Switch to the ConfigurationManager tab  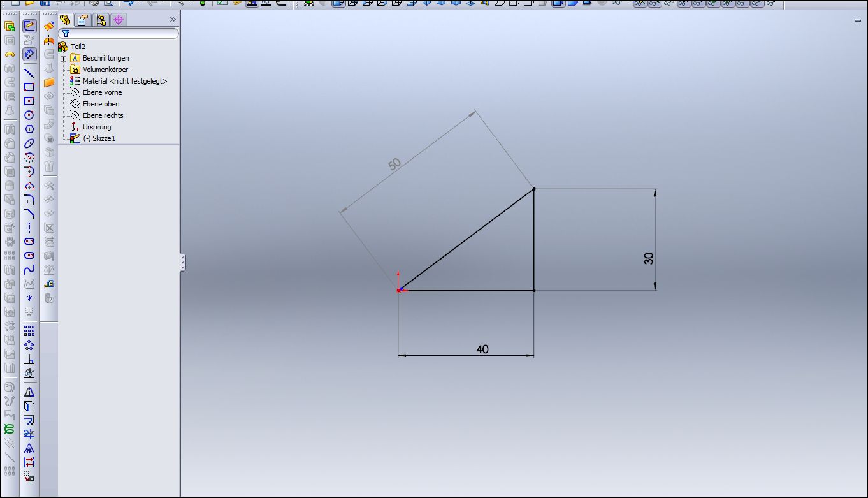[x=101, y=20]
